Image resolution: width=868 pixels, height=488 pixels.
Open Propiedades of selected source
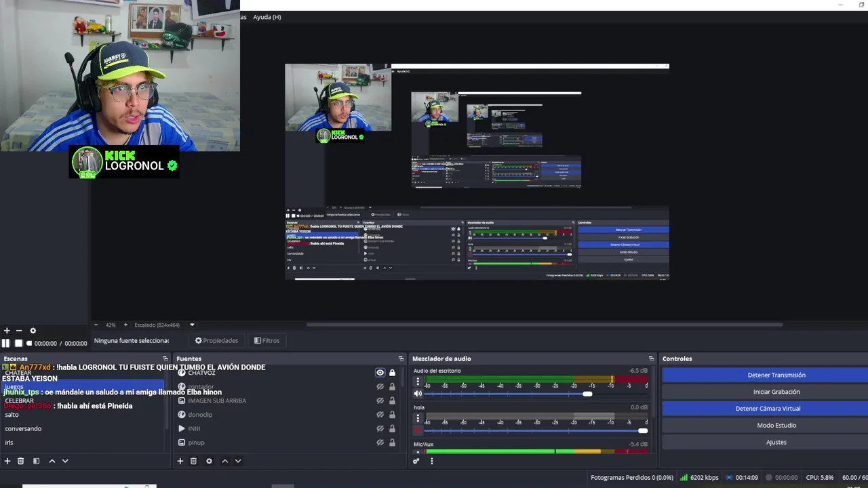(x=217, y=340)
